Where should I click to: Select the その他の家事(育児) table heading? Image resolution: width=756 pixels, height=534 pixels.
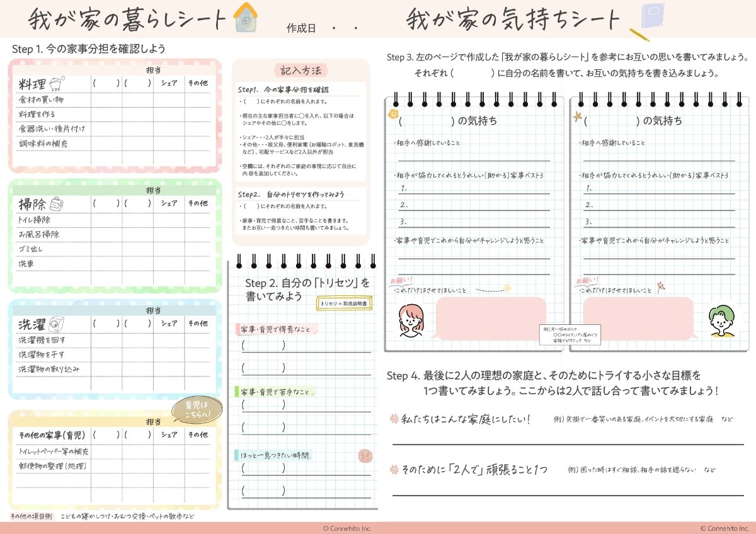[51, 435]
